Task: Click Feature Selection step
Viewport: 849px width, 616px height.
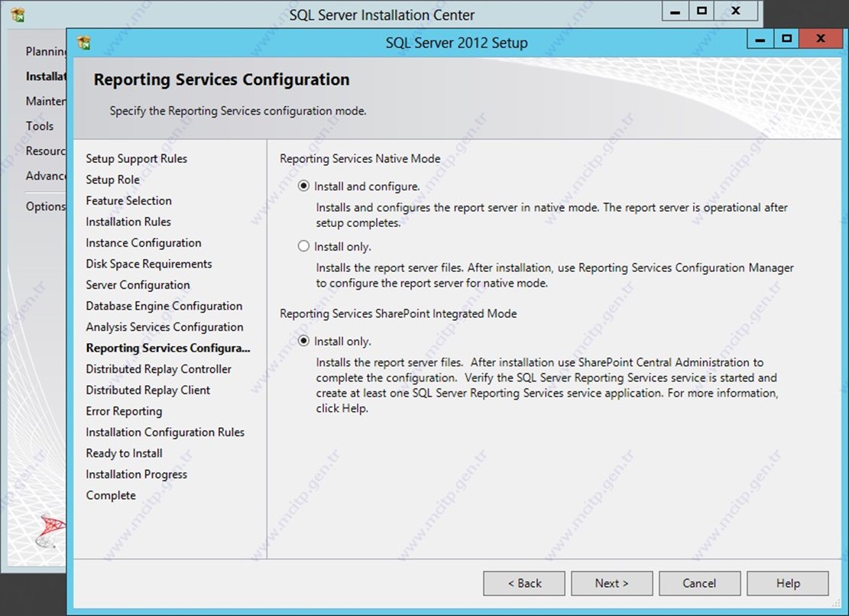Action: tap(129, 201)
